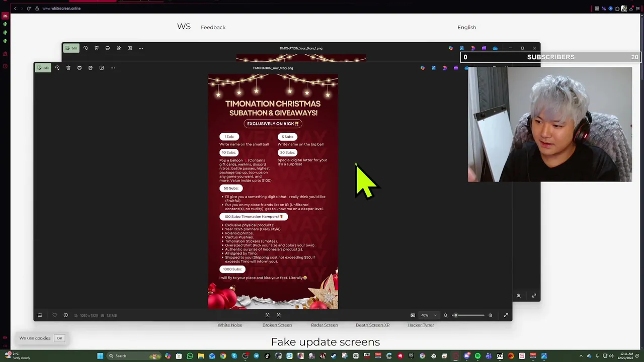
Task: Share TIMONATION_Your_Story.png via share icon
Action: pos(91,68)
